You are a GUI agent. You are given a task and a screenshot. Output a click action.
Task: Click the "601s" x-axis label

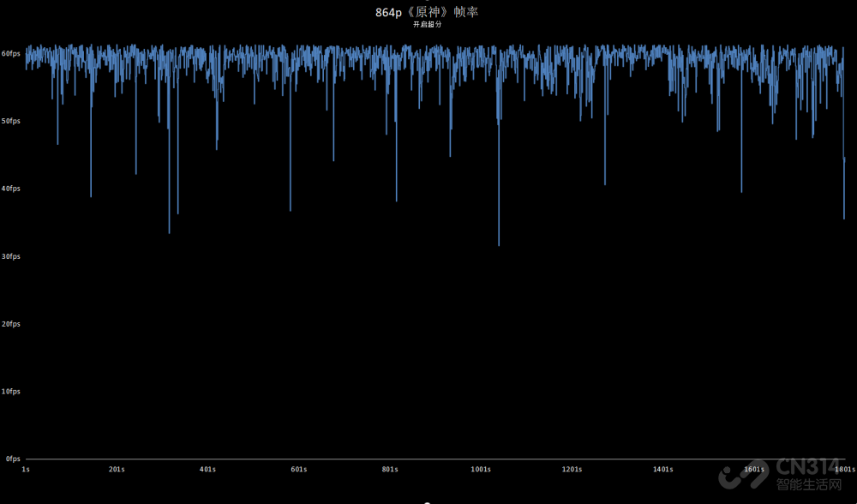coord(299,470)
